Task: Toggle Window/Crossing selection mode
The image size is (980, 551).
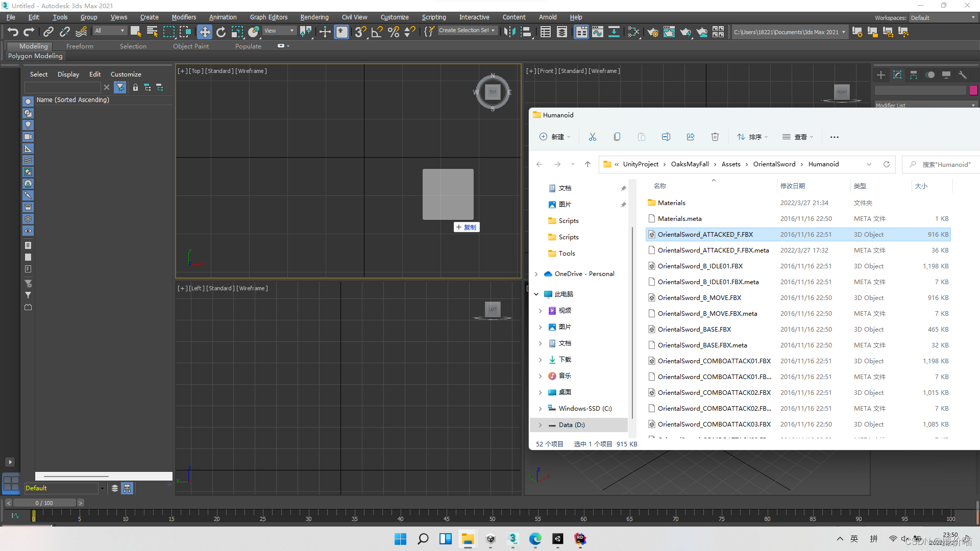Action: 185,32
